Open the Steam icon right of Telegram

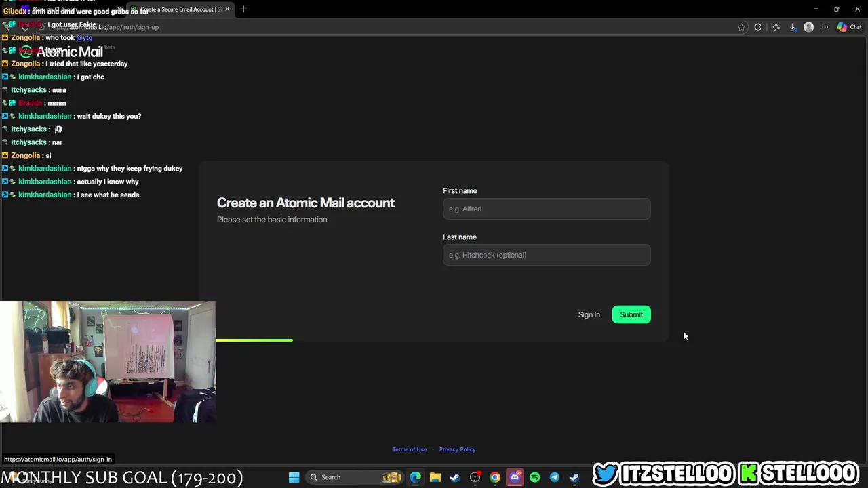tap(574, 477)
